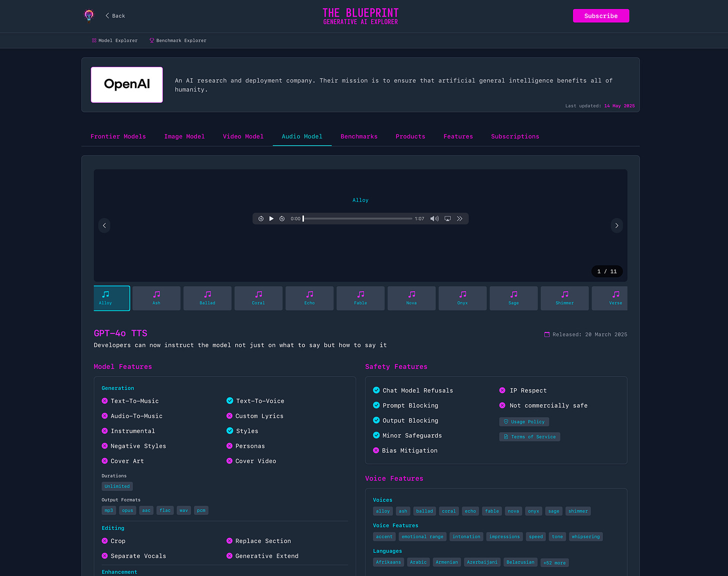Click the 'ballad' voice chip in Voices
Screen dimensions: 728x576
424,511
